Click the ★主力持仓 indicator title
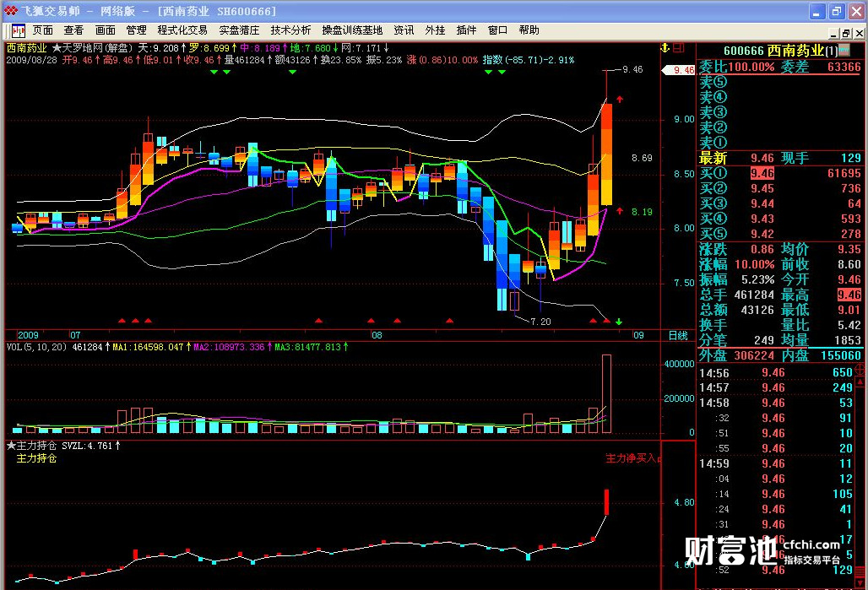 (31, 446)
